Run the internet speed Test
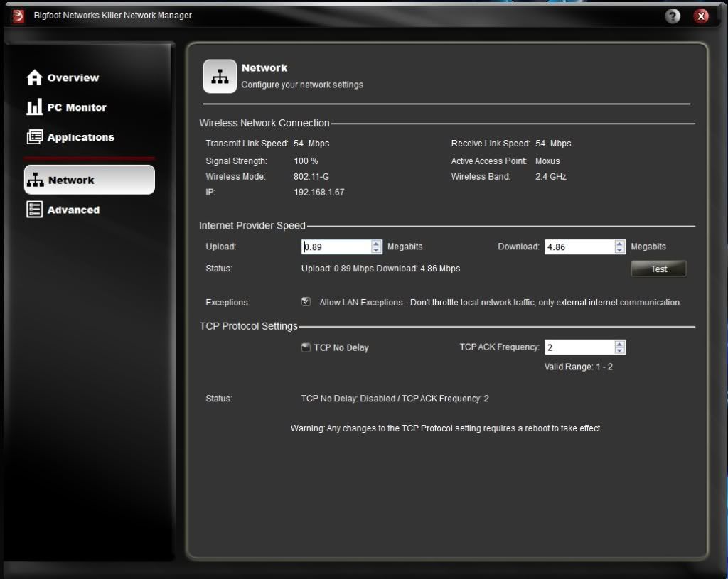 pyautogui.click(x=658, y=269)
